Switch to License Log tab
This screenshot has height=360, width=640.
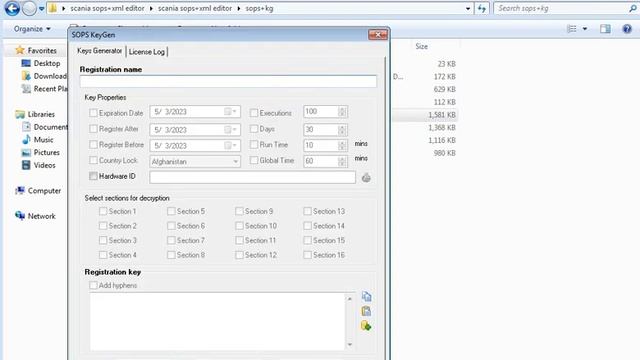click(147, 52)
